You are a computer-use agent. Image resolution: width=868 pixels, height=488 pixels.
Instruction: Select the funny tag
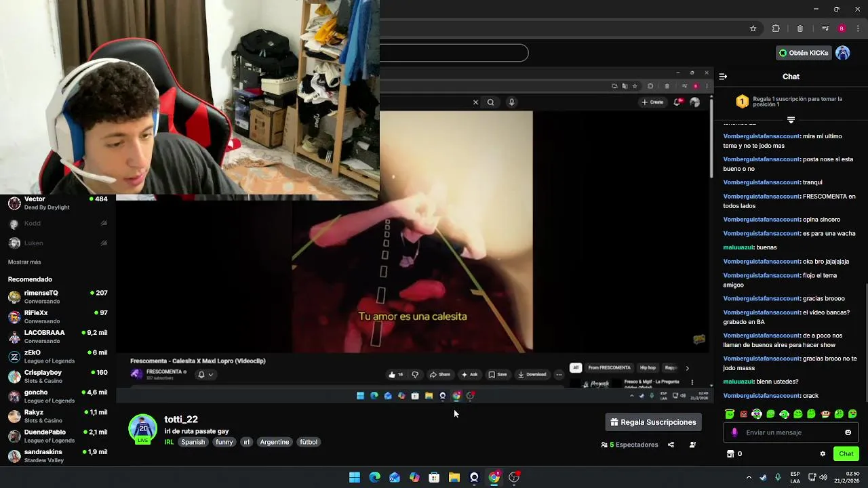pos(224,442)
